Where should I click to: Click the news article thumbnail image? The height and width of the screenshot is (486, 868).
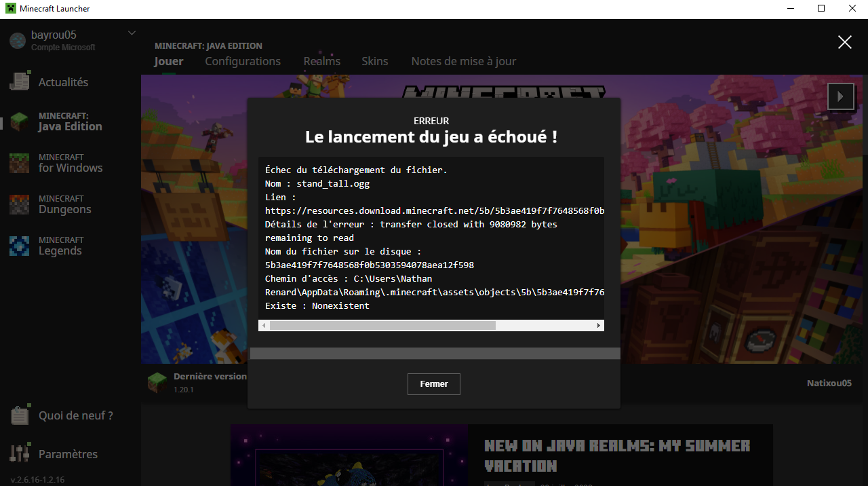[349, 455]
